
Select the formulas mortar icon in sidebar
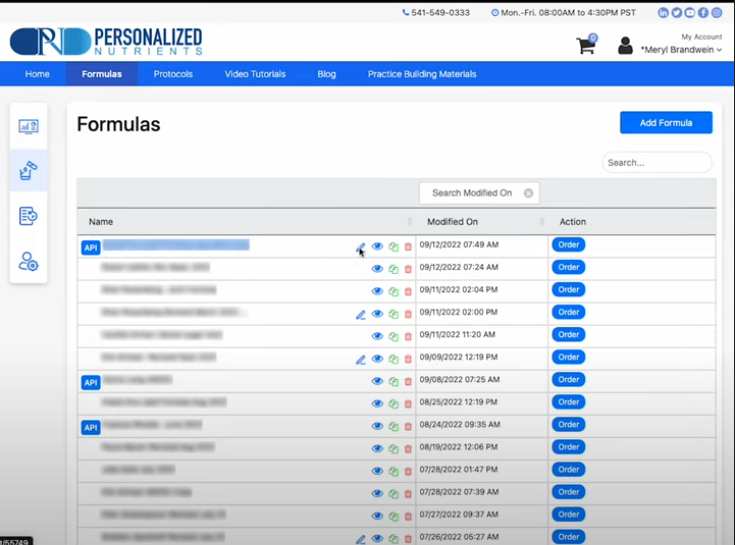(x=28, y=171)
